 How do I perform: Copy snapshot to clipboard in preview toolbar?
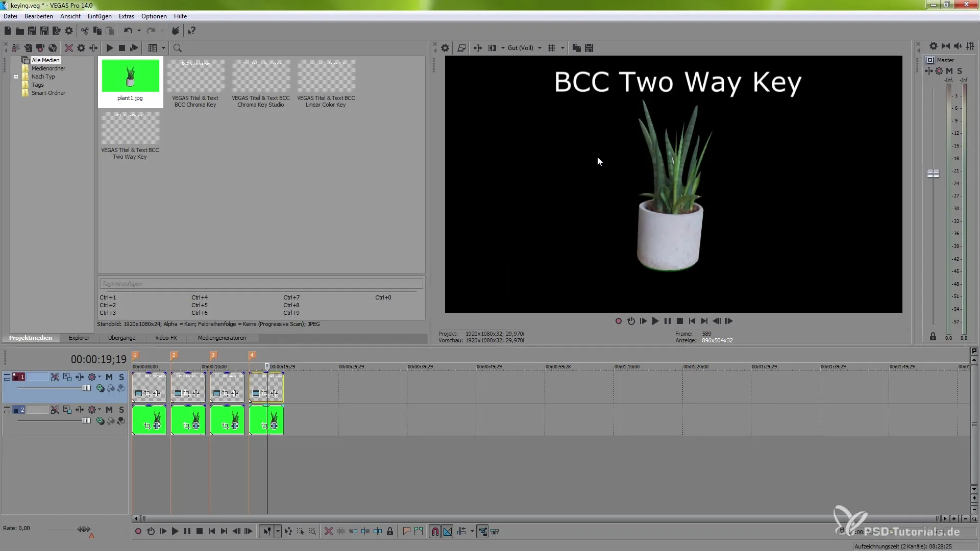pos(576,48)
